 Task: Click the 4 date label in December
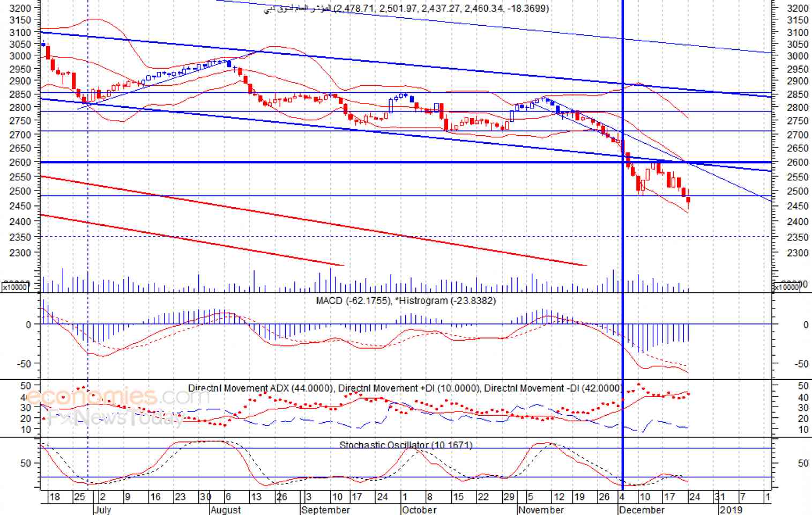click(x=622, y=497)
